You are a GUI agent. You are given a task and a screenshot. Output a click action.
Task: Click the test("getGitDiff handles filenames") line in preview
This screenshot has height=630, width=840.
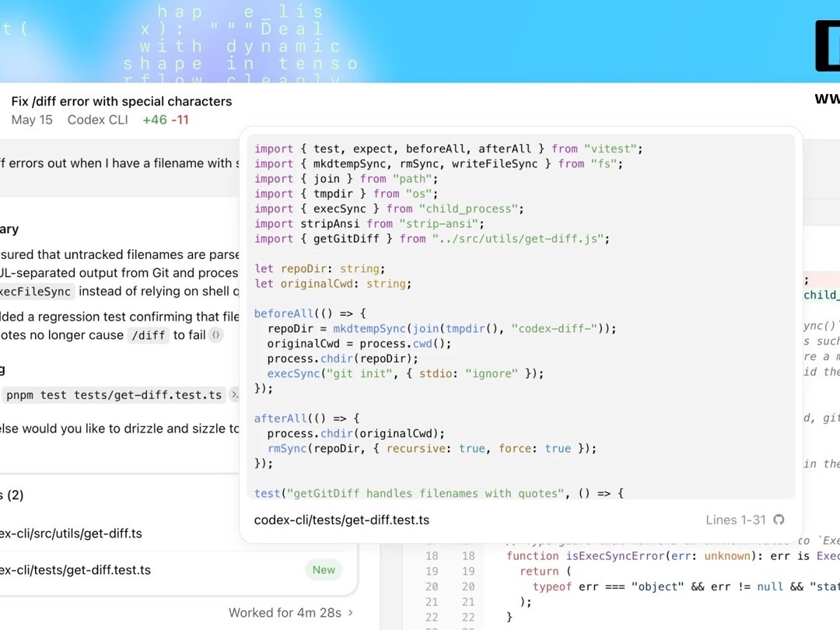(439, 493)
